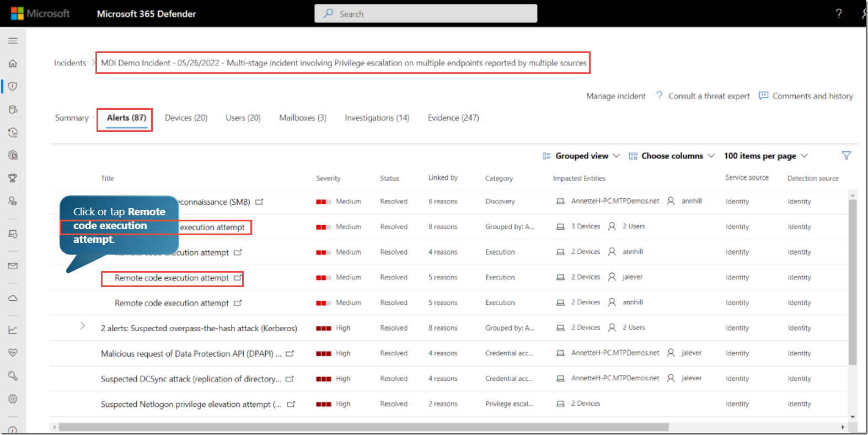Open the Choose columns dropdown

coord(672,156)
